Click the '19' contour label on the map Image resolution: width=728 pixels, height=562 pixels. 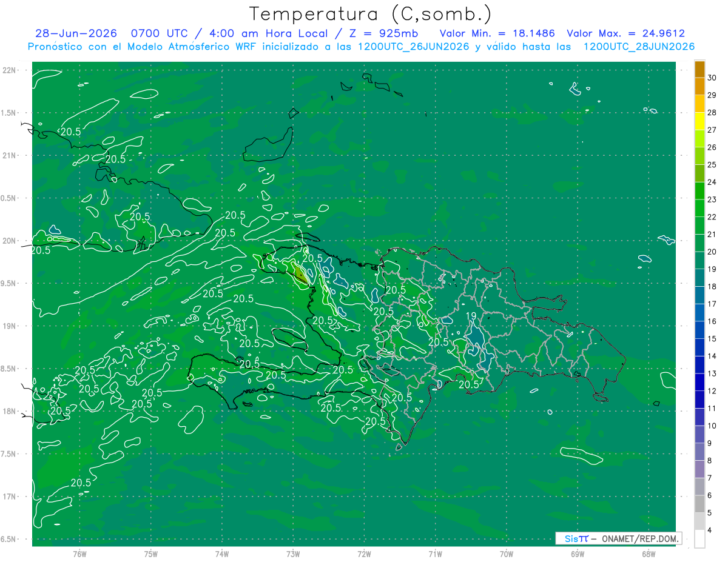click(x=471, y=316)
